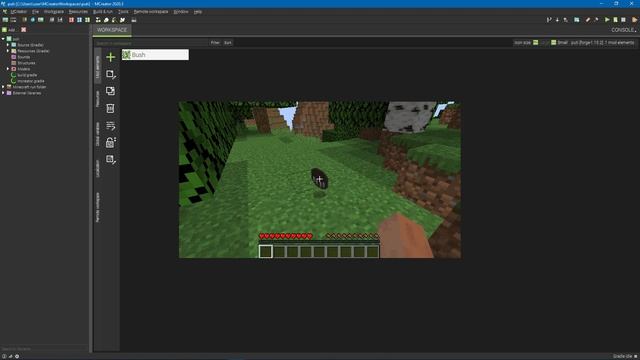
Task: Click the orange export mod arrow icon
Action: click(634, 20)
